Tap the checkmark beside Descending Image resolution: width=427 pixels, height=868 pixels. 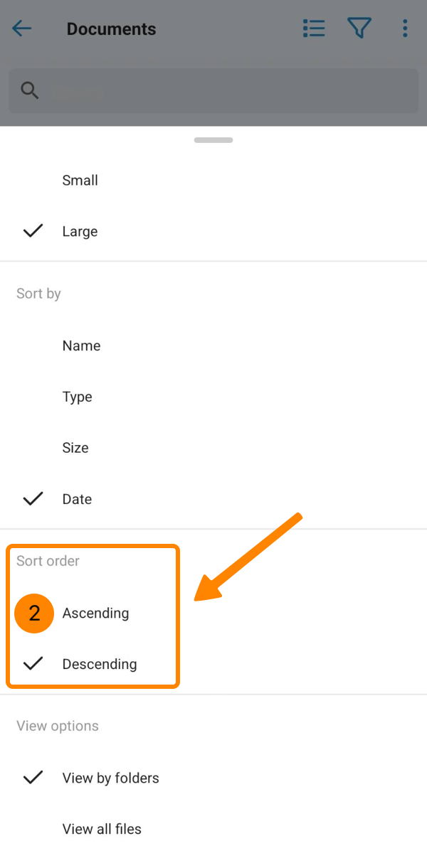point(33,664)
